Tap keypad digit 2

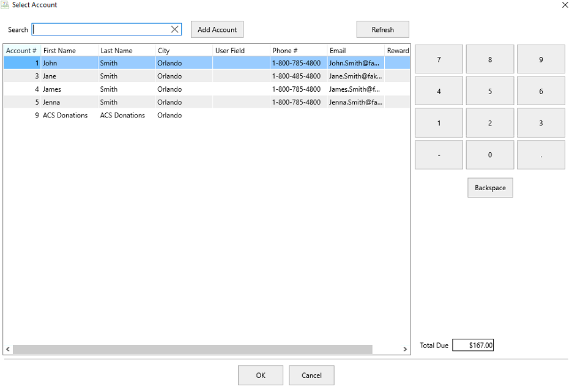pos(490,123)
